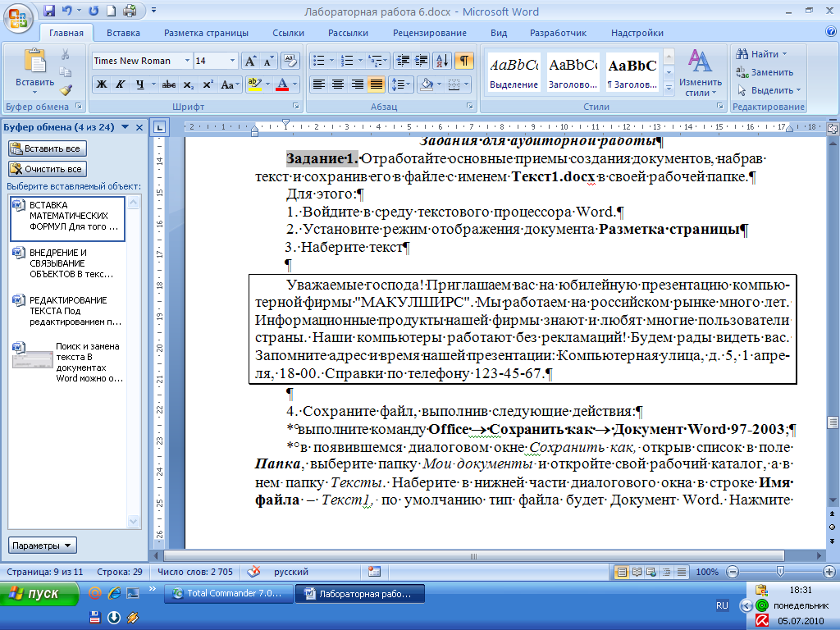This screenshot has height=630, width=840.
Task: Create new document from quick access toolbar
Action: pyautogui.click(x=111, y=10)
